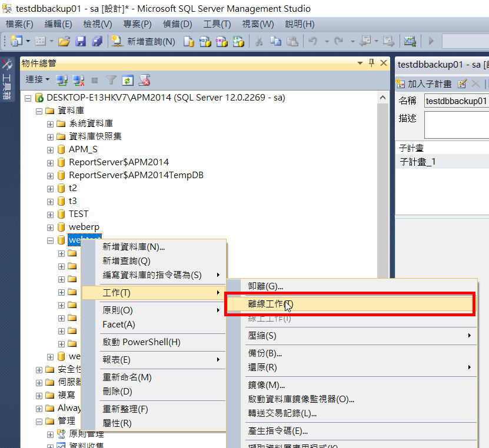The width and height of the screenshot is (489, 448).
Task: Expand the 資料庫快照集 folder
Action: coord(50,137)
